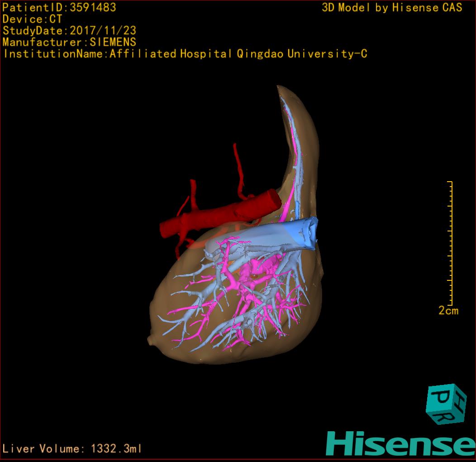Click the 3D Model by Hisense CAS title
This screenshot has height=462, width=476.
coord(392,8)
